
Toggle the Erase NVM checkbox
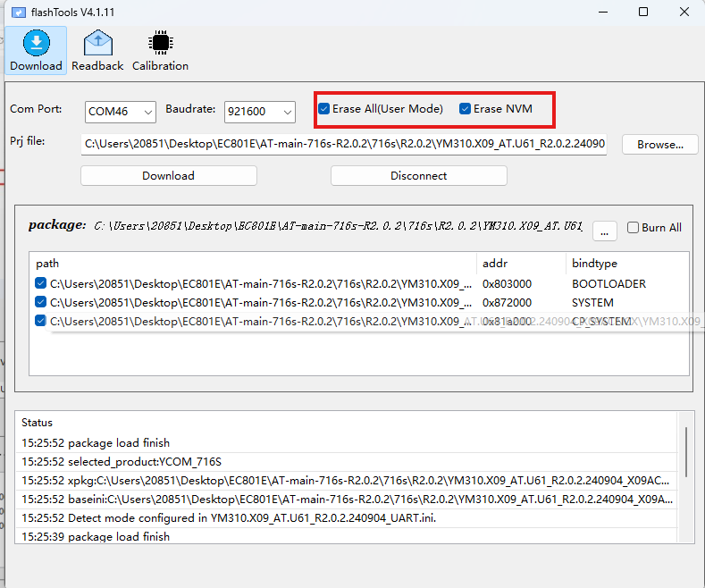click(466, 109)
